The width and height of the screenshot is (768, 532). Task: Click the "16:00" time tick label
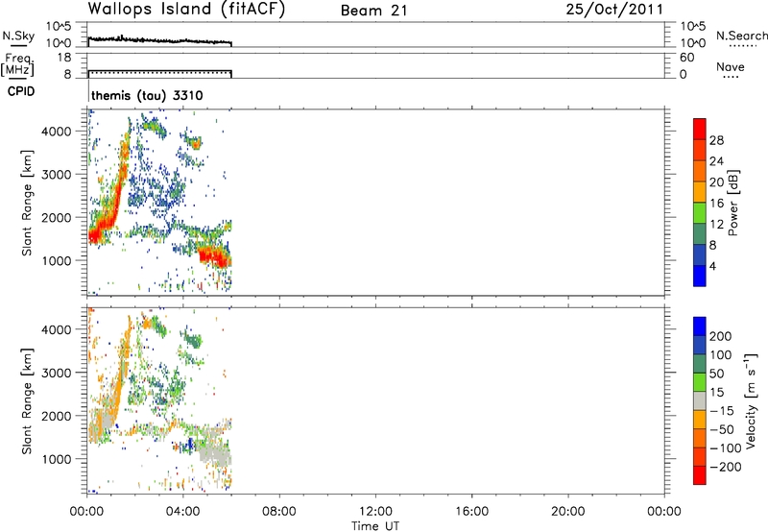tap(471, 512)
